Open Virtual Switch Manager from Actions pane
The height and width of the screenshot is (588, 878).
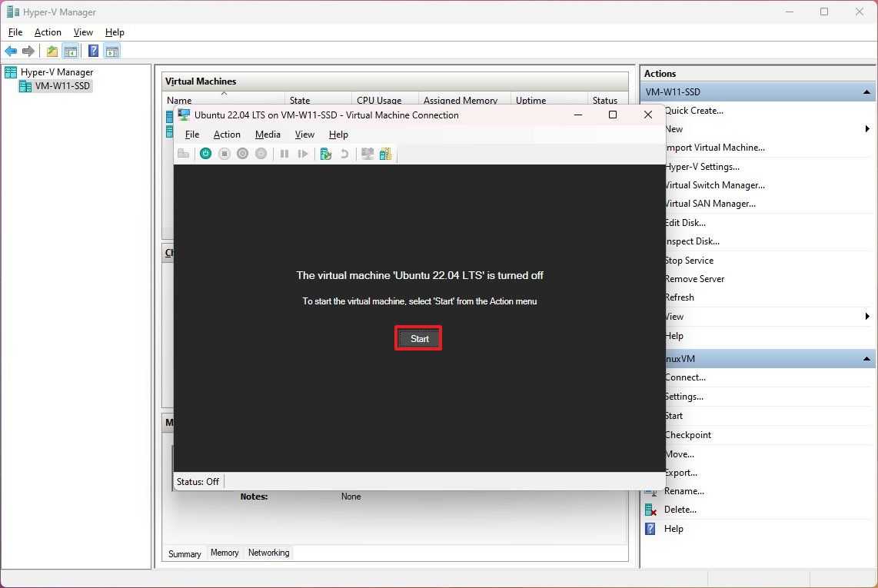click(x=714, y=185)
